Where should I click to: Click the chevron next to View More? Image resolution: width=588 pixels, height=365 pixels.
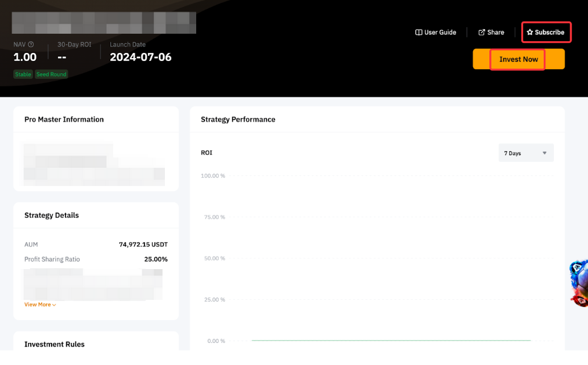click(54, 305)
